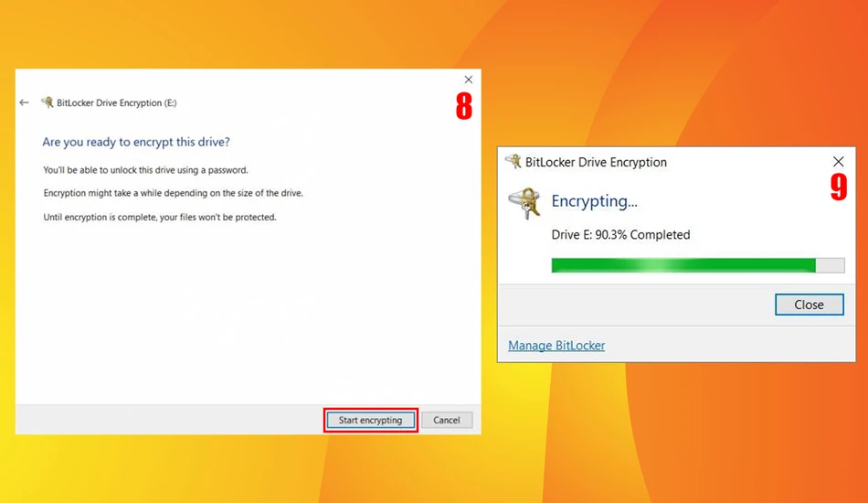
Task: Click the progress dialog's 'BitLocker Drive Encryption' title
Action: pyautogui.click(x=597, y=162)
